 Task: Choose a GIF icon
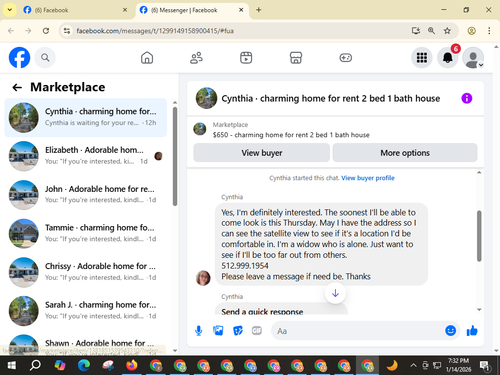[x=257, y=331]
